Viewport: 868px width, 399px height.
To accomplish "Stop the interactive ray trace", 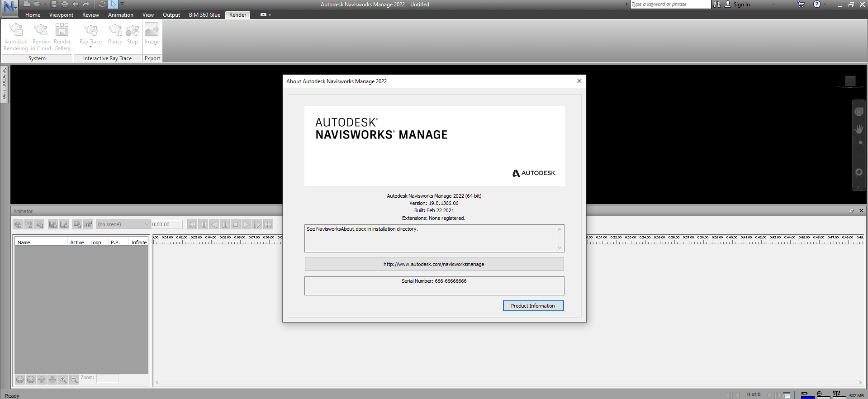I will (133, 34).
